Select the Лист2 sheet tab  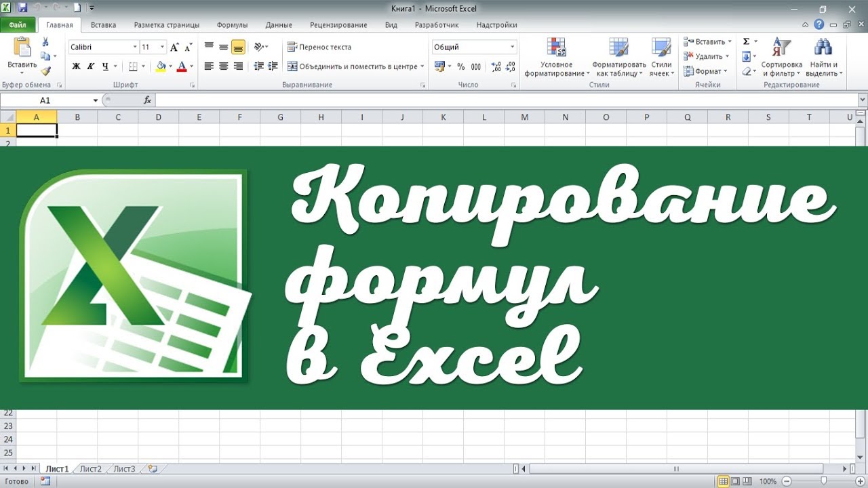(90, 468)
